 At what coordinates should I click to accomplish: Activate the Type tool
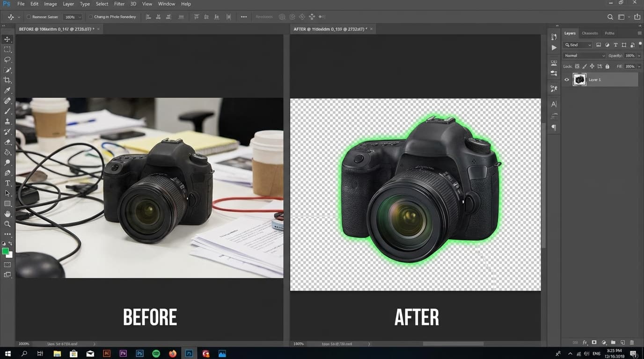coord(7,183)
